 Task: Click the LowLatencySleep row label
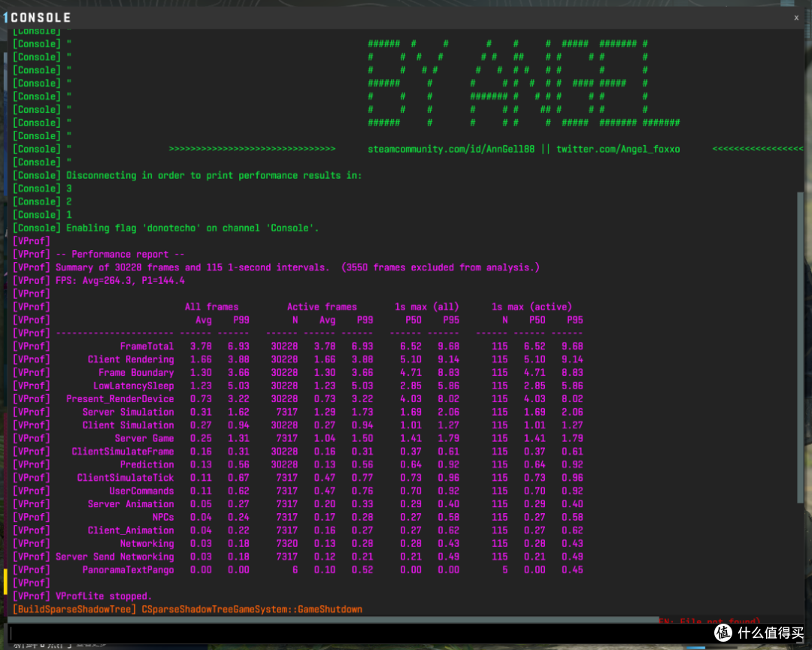tap(133, 385)
